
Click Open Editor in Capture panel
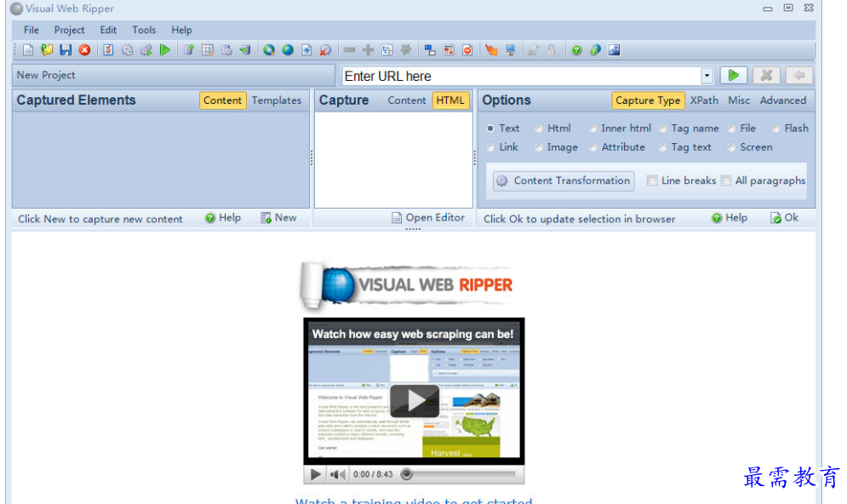428,218
